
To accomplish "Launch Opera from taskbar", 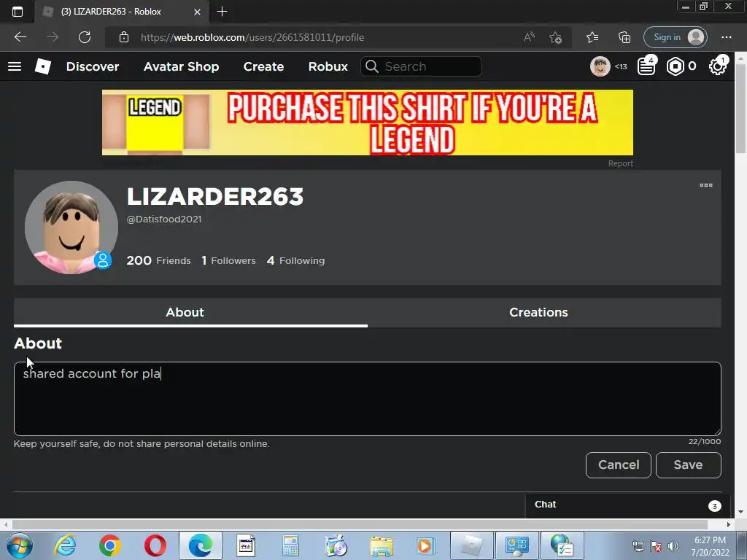I will (x=155, y=545).
